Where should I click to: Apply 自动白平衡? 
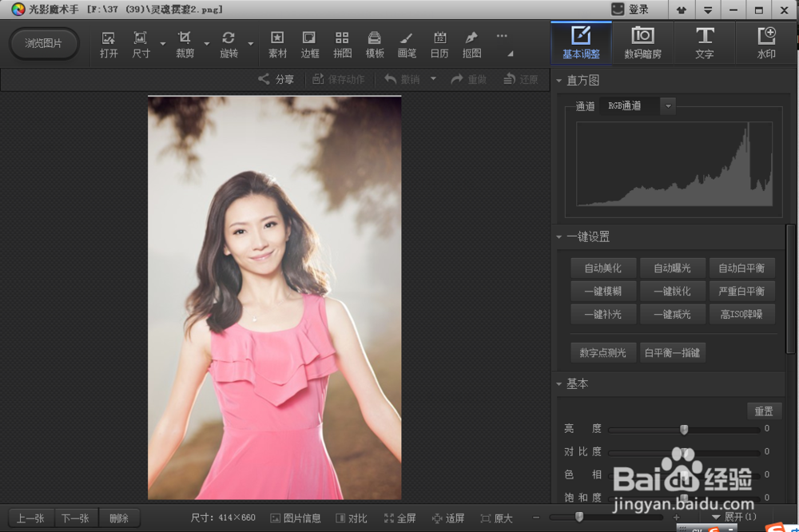741,268
